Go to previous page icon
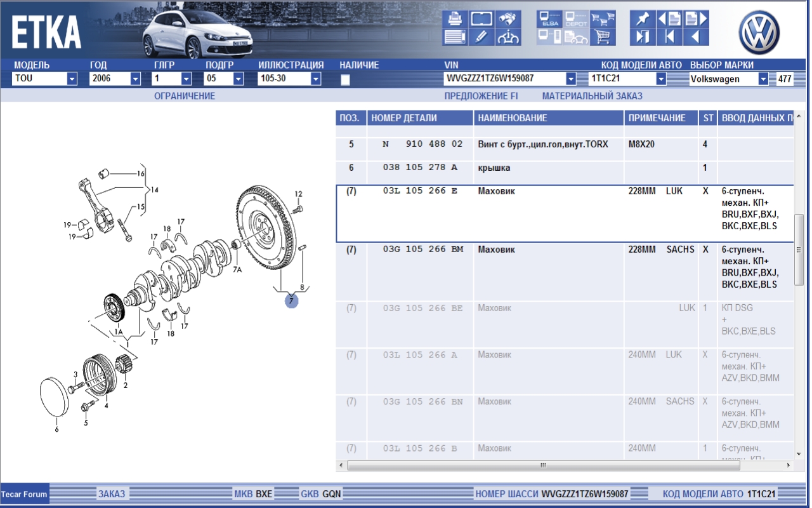 [669, 18]
